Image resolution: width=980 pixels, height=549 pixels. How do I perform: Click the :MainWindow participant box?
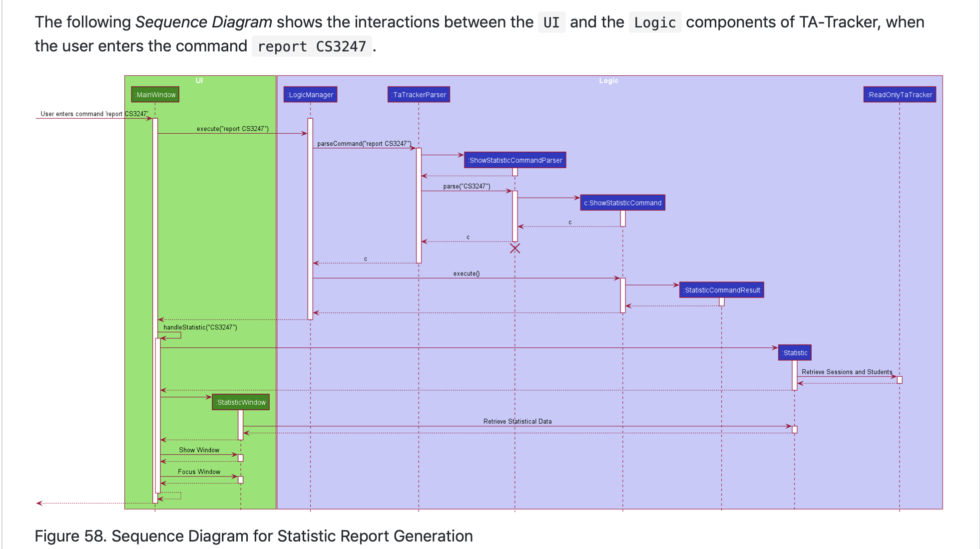pos(155,95)
